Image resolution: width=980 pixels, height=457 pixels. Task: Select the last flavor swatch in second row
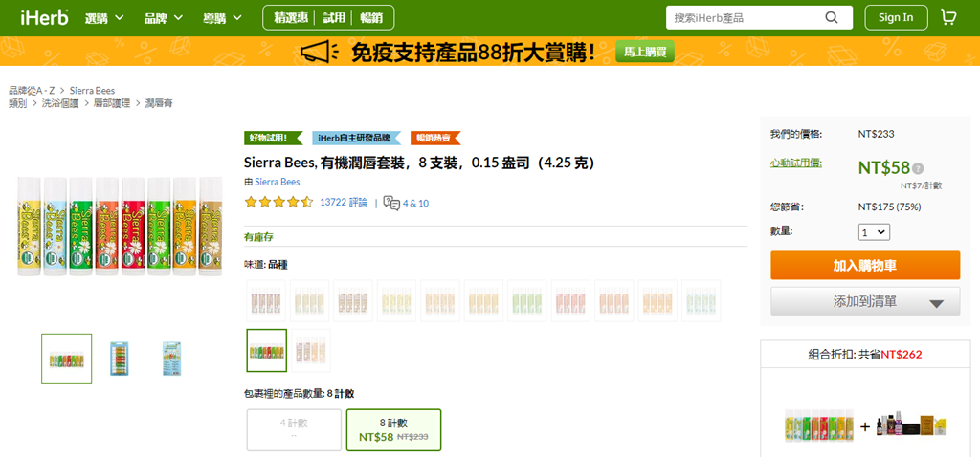(x=311, y=350)
